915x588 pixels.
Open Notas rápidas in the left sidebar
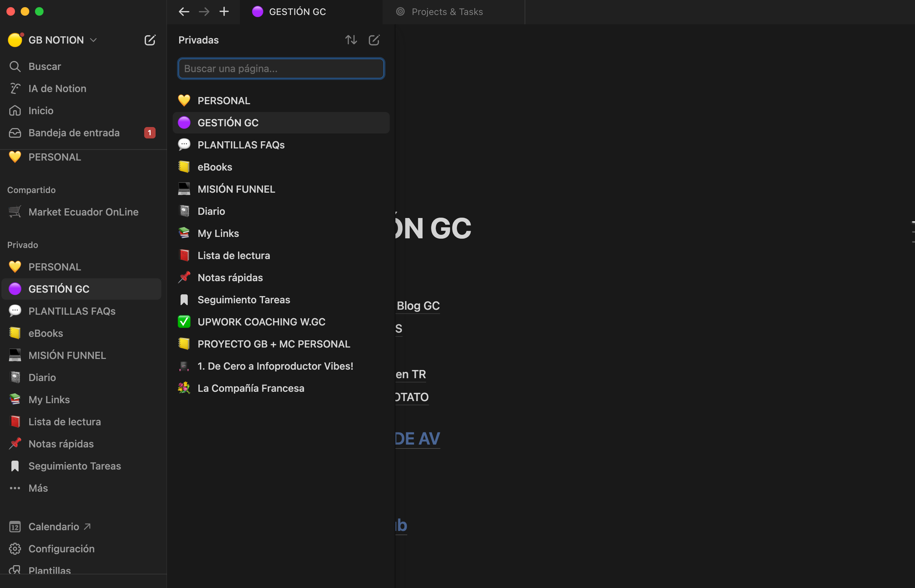click(81, 444)
